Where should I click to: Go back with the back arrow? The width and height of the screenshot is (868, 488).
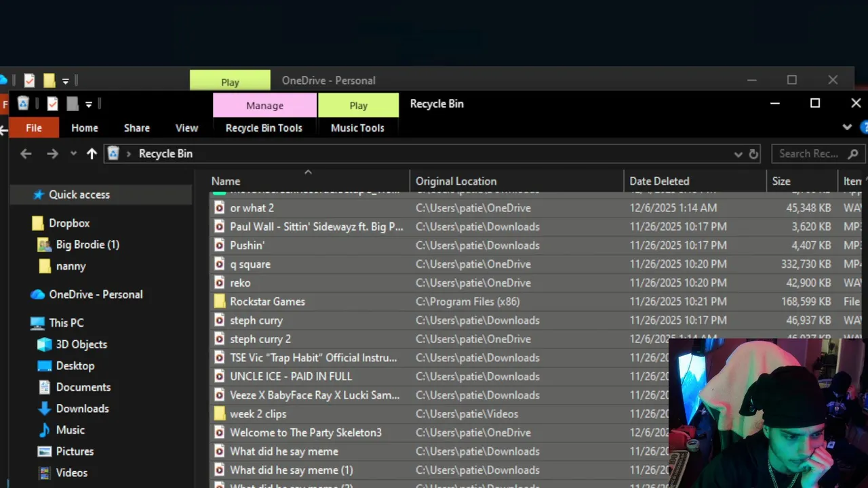[26, 154]
